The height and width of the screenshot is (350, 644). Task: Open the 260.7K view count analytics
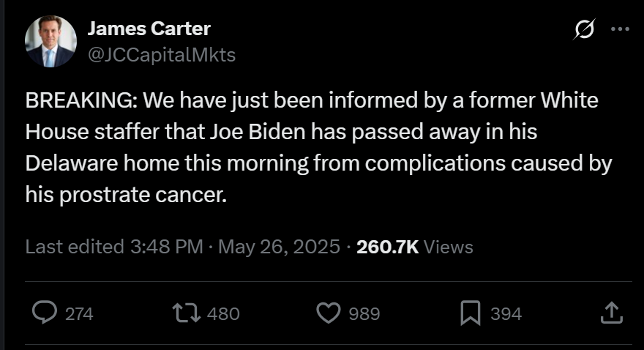click(388, 247)
